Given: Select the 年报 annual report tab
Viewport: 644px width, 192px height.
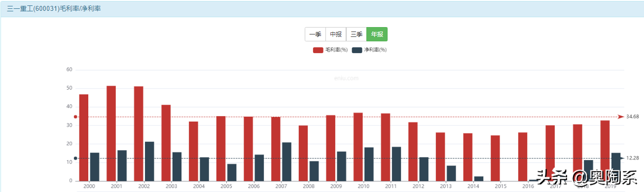Looking at the screenshot, I should (377, 34).
